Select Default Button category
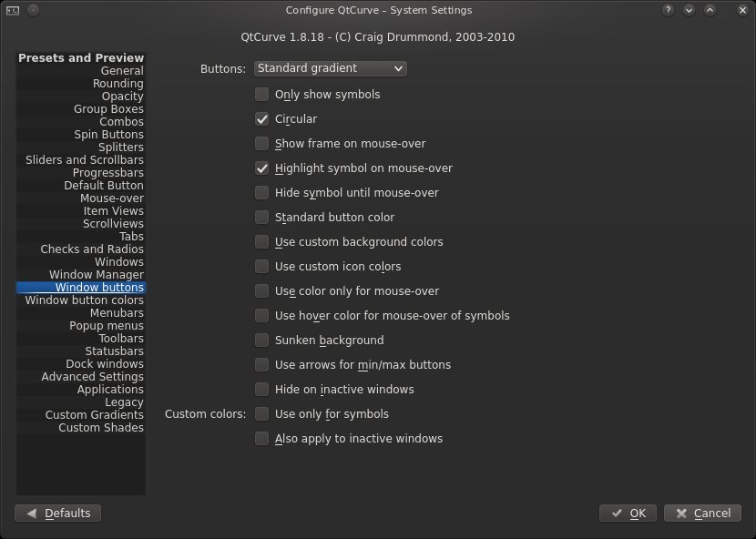 pos(81,186)
